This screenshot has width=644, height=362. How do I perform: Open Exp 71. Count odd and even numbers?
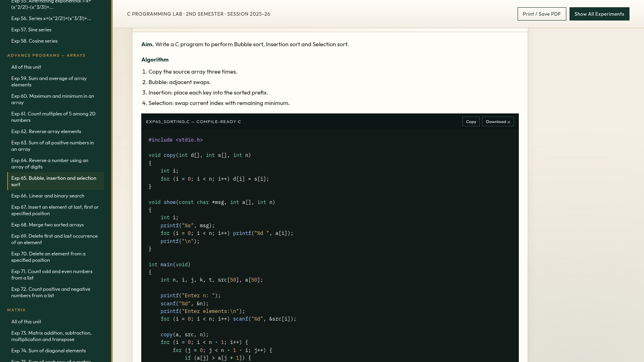[x=56, y=275]
